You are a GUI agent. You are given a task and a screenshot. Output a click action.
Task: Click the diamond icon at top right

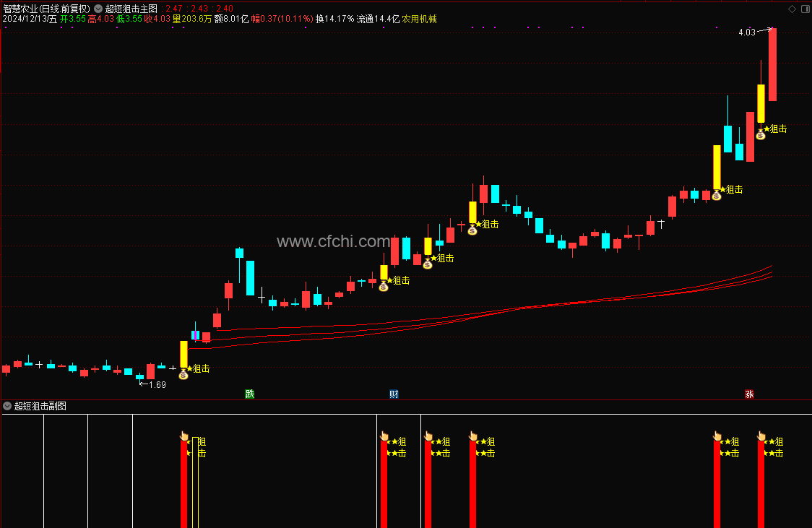[792, 9]
